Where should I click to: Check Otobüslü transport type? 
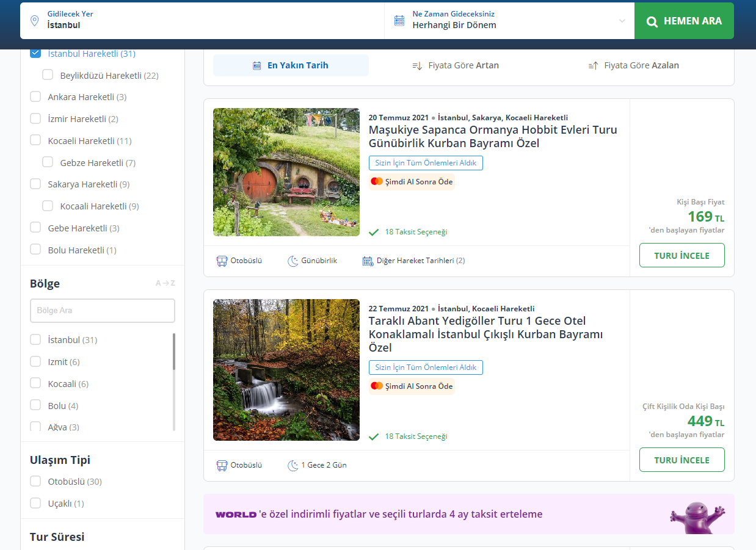[x=35, y=481]
